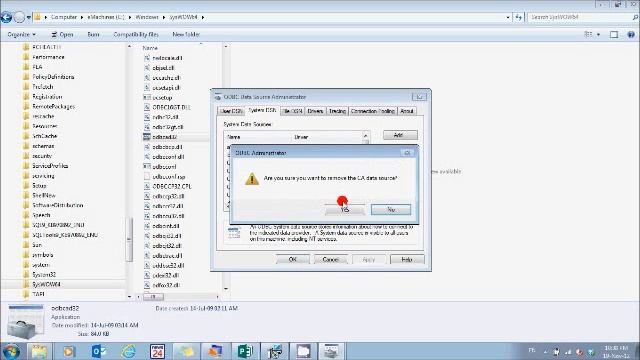Jump to Computer in the address breadcrumb
Viewport: 640px width, 360px height.
[64, 17]
